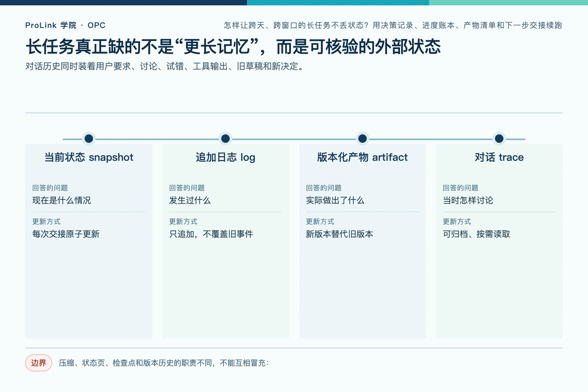Click the text 每次交接原子更新
588x392 pixels.
tap(66, 234)
